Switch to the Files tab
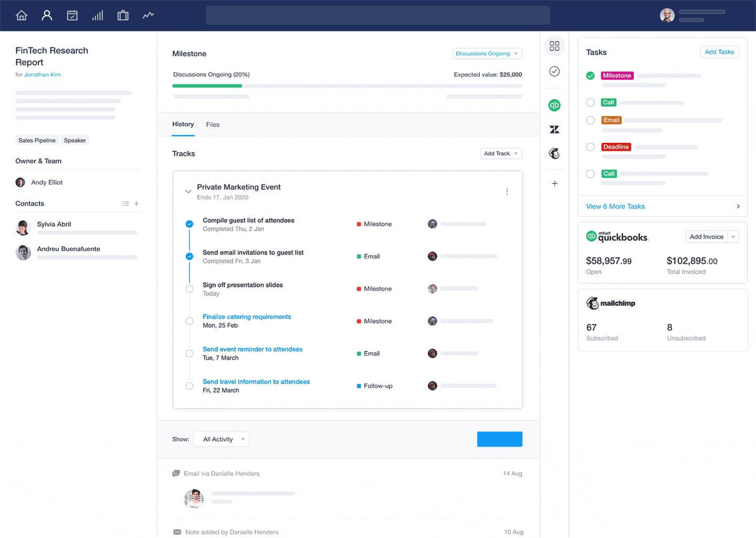 212,124
